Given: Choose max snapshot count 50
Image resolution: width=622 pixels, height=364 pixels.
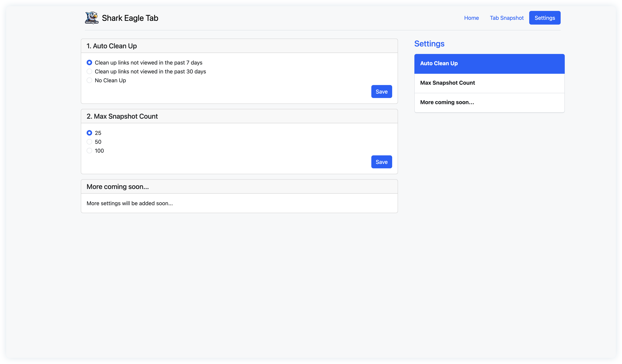Looking at the screenshot, I should (89, 142).
